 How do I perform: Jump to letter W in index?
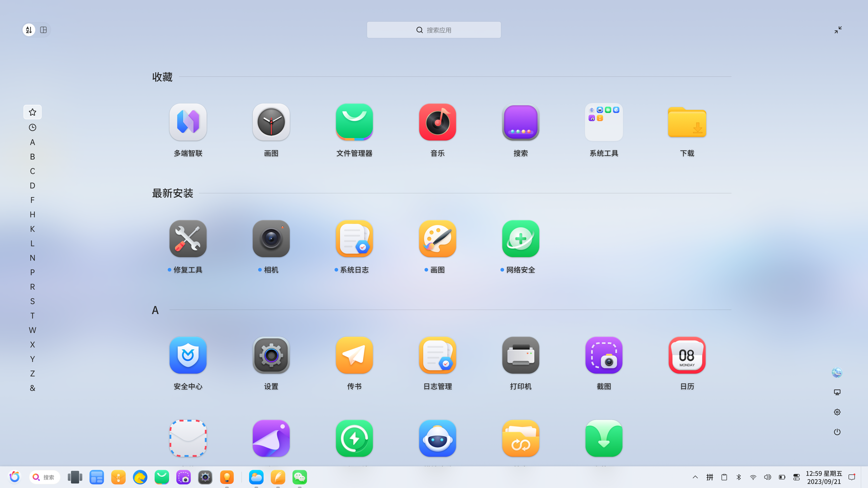pyautogui.click(x=32, y=330)
